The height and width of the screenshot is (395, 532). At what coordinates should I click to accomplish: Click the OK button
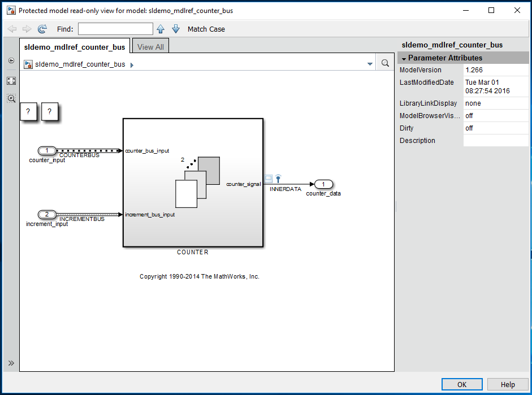click(x=462, y=384)
